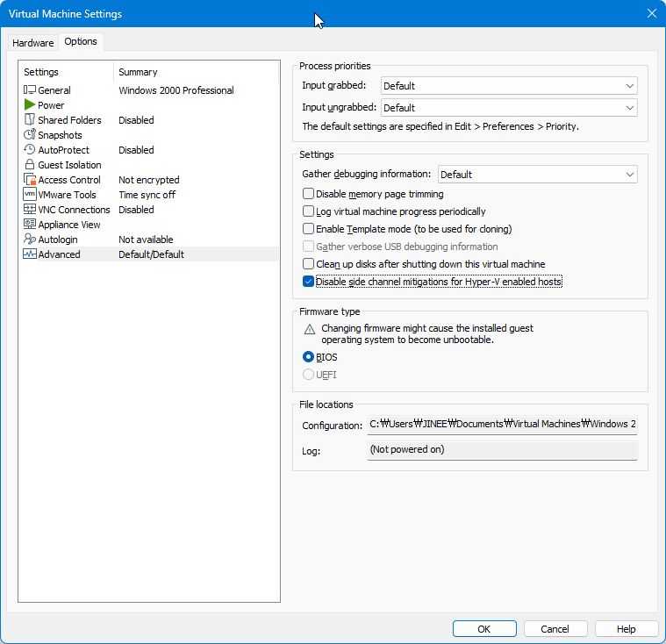The width and height of the screenshot is (666, 644).
Task: Select the AutoProtect row label
Action: coord(64,149)
